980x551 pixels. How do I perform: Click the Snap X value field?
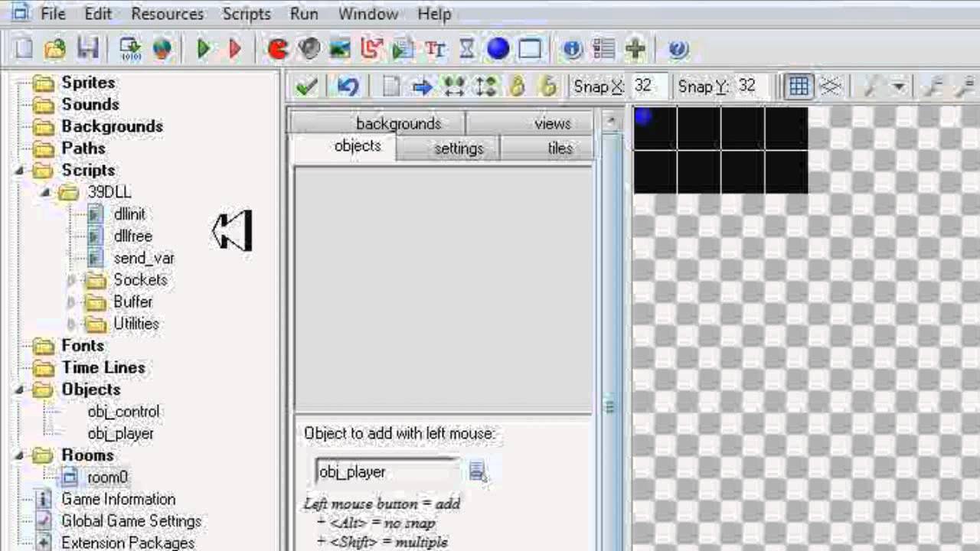[649, 86]
